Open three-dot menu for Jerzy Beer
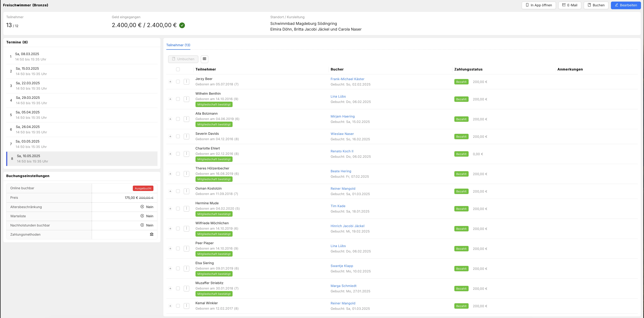Image resolution: width=644 pixels, height=318 pixels. click(186, 82)
